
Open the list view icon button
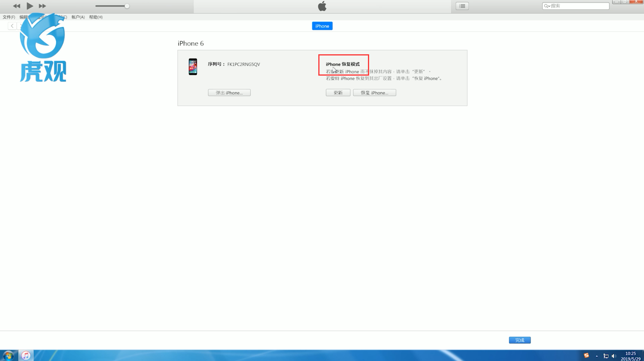(462, 6)
